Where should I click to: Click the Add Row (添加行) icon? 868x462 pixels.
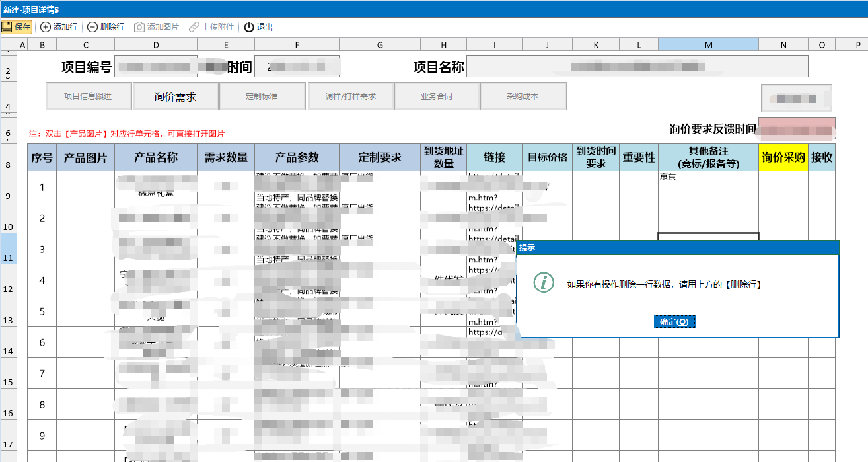[x=46, y=27]
